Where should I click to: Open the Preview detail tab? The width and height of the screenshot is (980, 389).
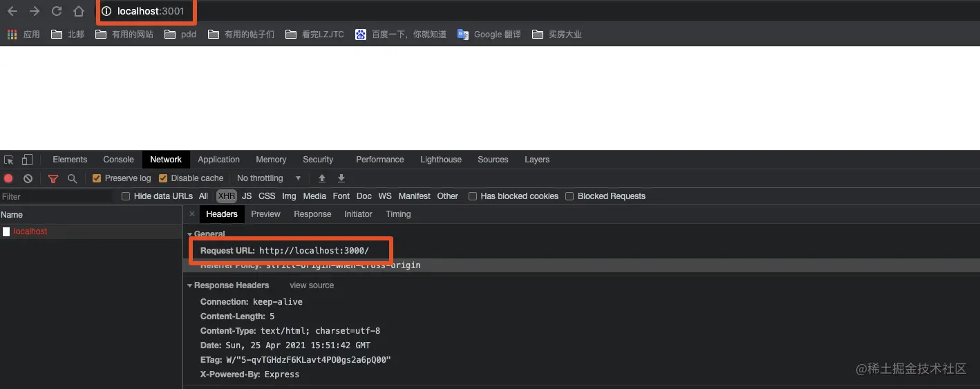pos(265,214)
